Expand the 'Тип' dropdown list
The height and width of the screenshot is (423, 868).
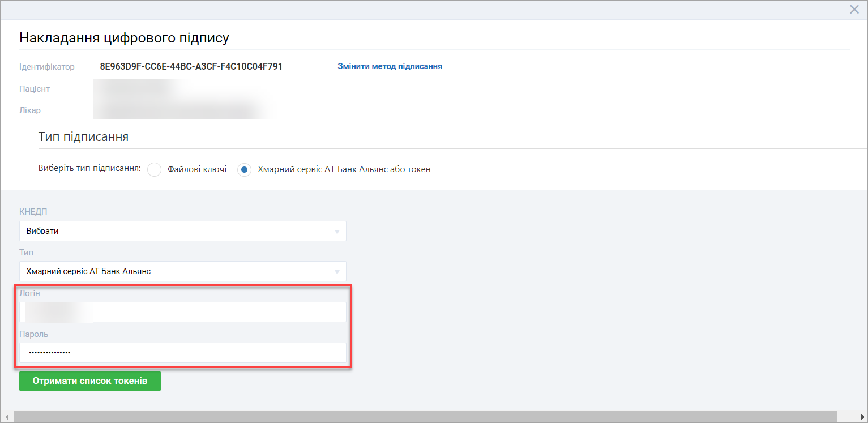(182, 271)
